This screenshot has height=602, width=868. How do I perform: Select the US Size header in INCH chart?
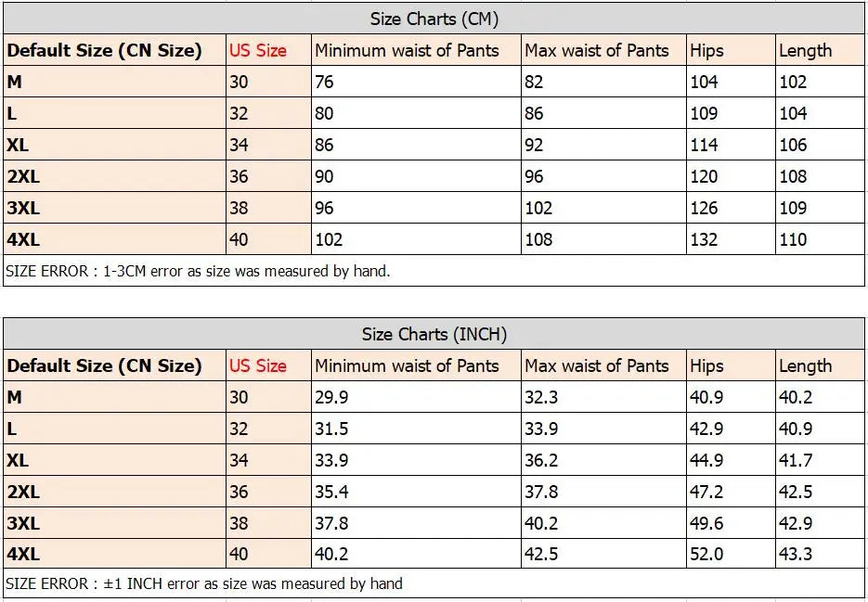pos(258,365)
